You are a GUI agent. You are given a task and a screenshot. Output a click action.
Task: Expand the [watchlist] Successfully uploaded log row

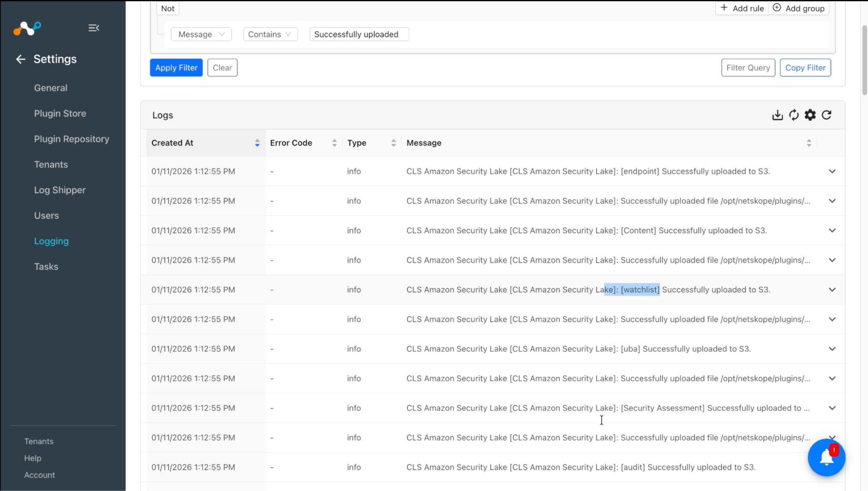tap(832, 290)
